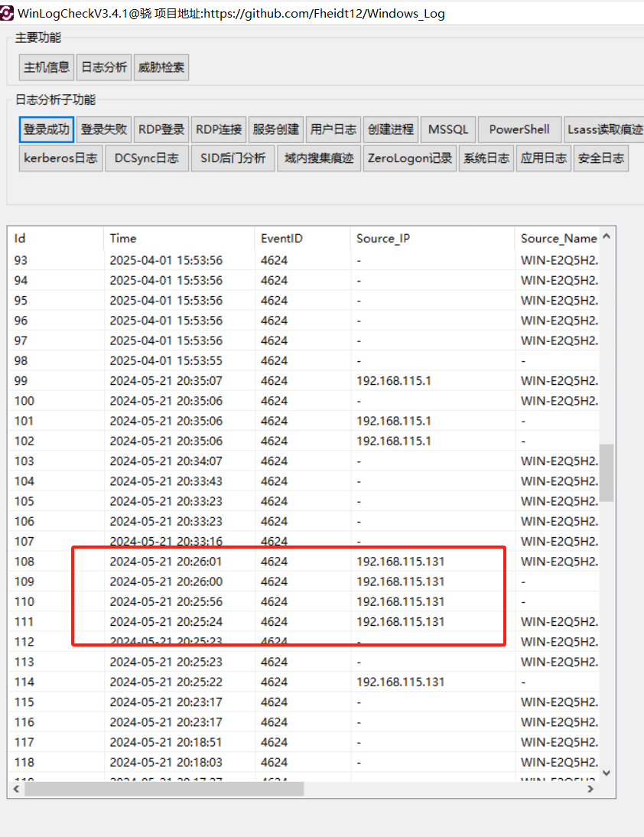This screenshot has width=644, height=837.
Task: Open 应用日志
Action: [x=544, y=158]
